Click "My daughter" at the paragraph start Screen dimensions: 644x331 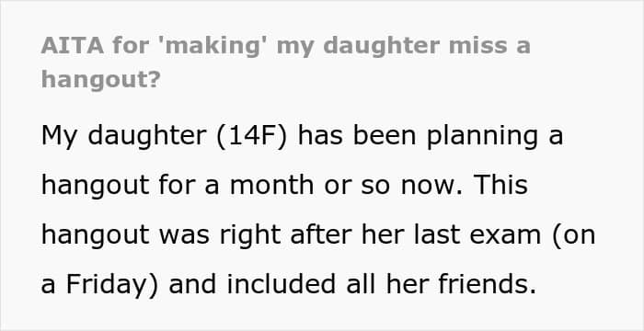(x=123, y=137)
